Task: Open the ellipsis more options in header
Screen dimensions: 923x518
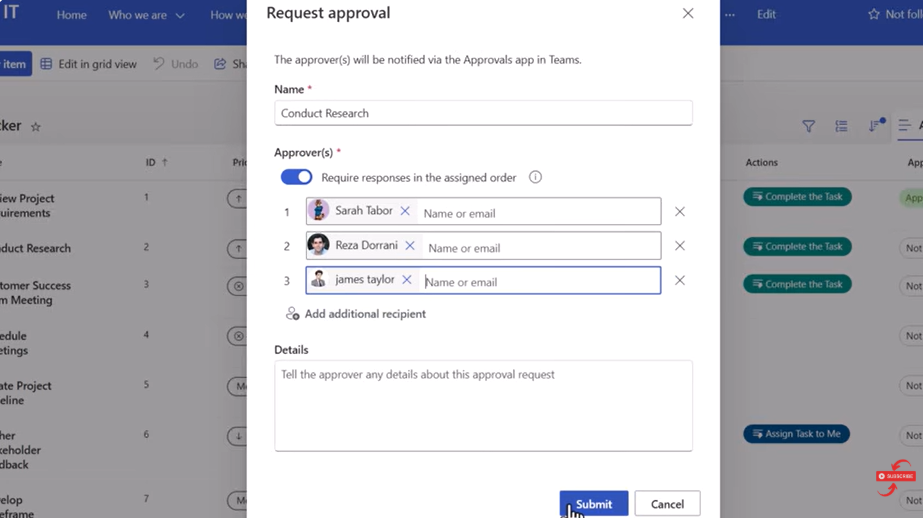Action: (x=730, y=15)
